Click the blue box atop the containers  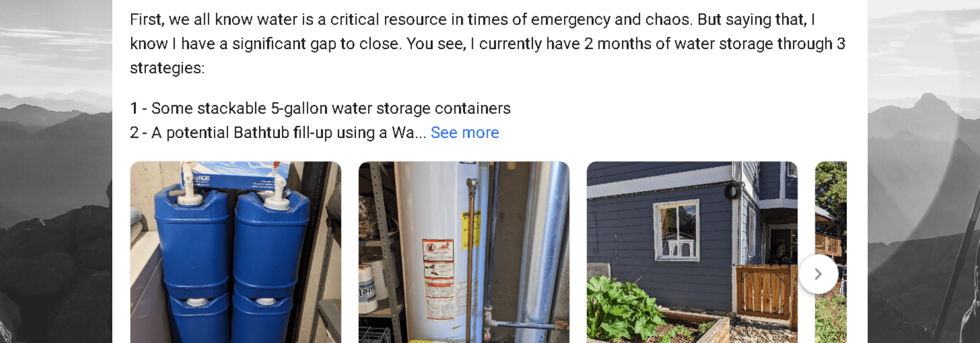236,175
